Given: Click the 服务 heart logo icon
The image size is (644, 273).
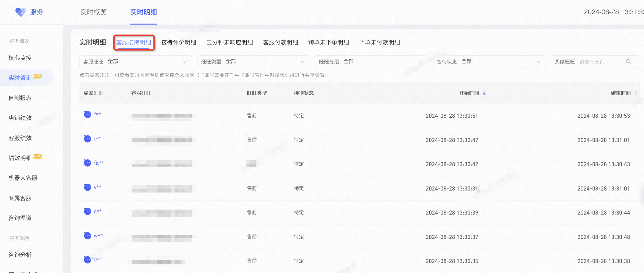Looking at the screenshot, I should pos(20,12).
